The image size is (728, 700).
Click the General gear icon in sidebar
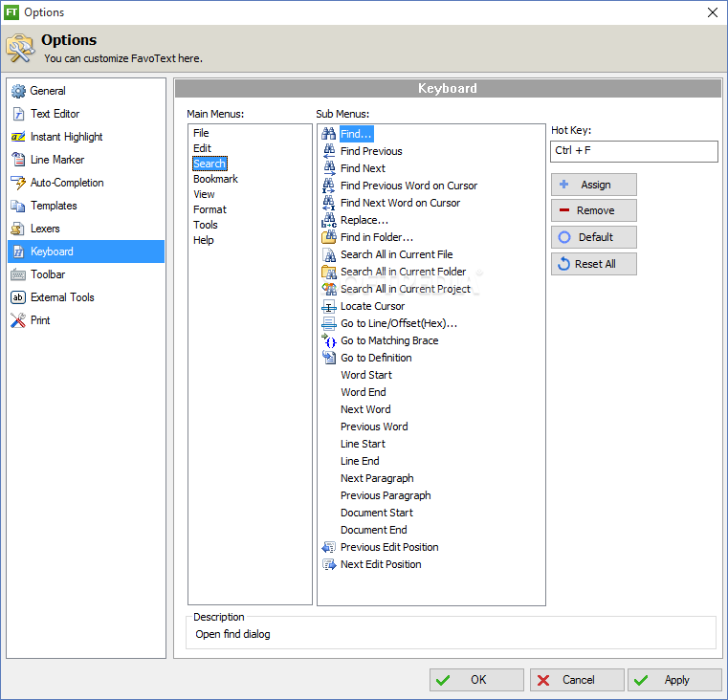click(18, 91)
